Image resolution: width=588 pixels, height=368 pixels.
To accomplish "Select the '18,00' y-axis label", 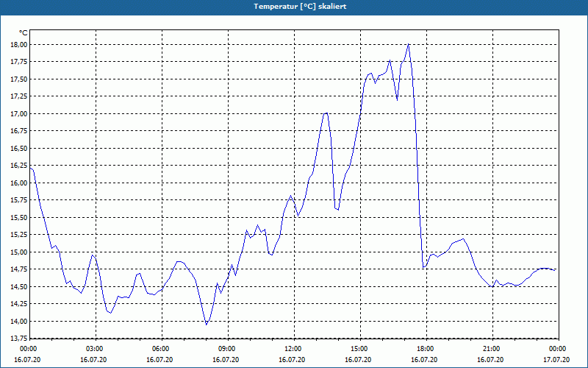I will tap(19, 45).
